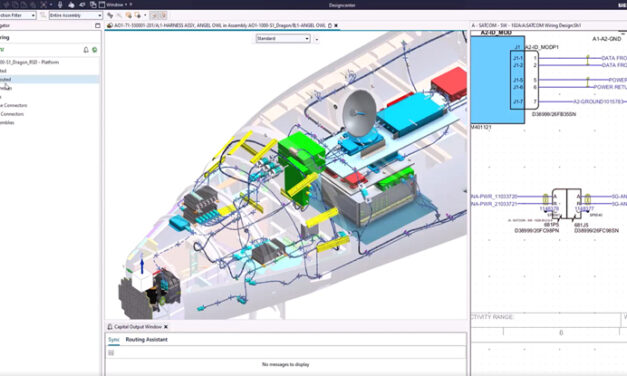Select the highlighted Routed row in the navigator tree

click(50, 79)
